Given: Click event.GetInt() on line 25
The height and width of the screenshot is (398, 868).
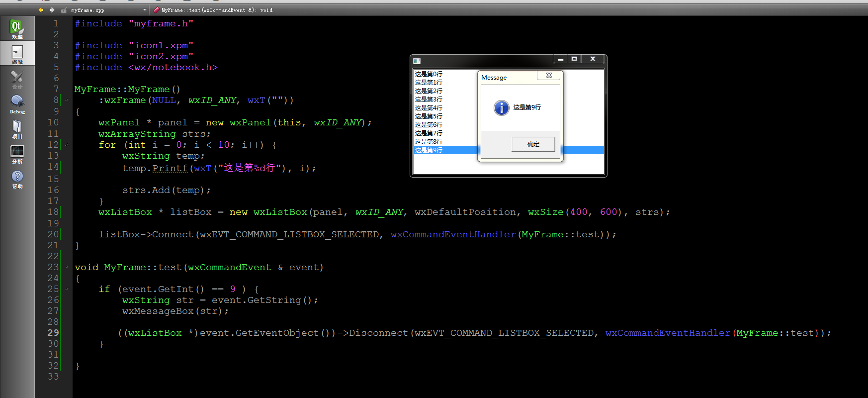Looking at the screenshot, I should [x=163, y=289].
